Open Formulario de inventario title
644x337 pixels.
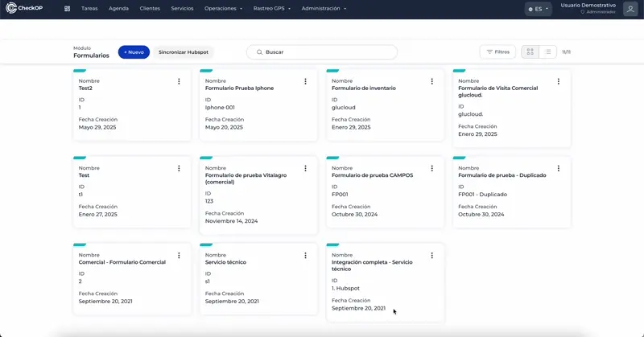[x=364, y=88]
